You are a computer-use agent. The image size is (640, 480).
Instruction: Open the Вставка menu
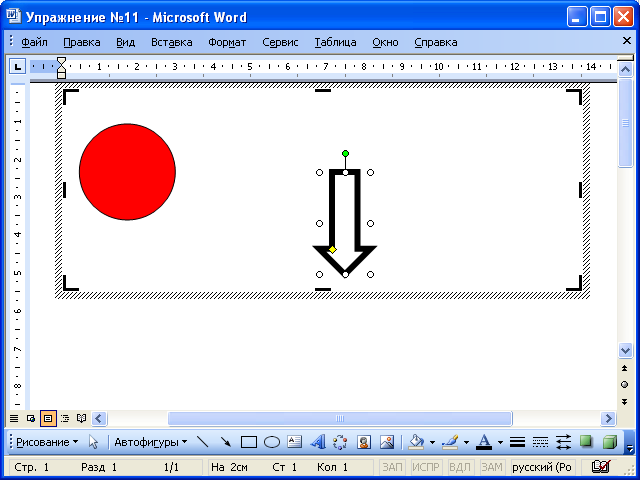click(x=171, y=42)
